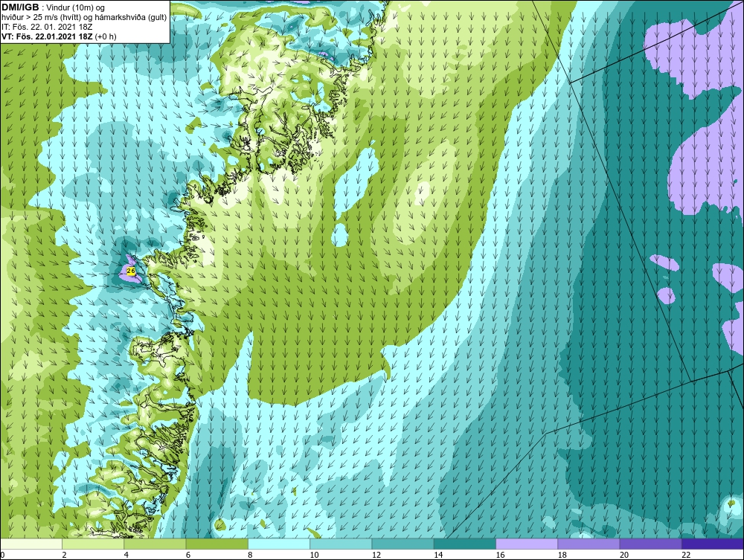Screen dimensions: 744x560
Task: Click the legend scale label "20"
Action: 624,556
